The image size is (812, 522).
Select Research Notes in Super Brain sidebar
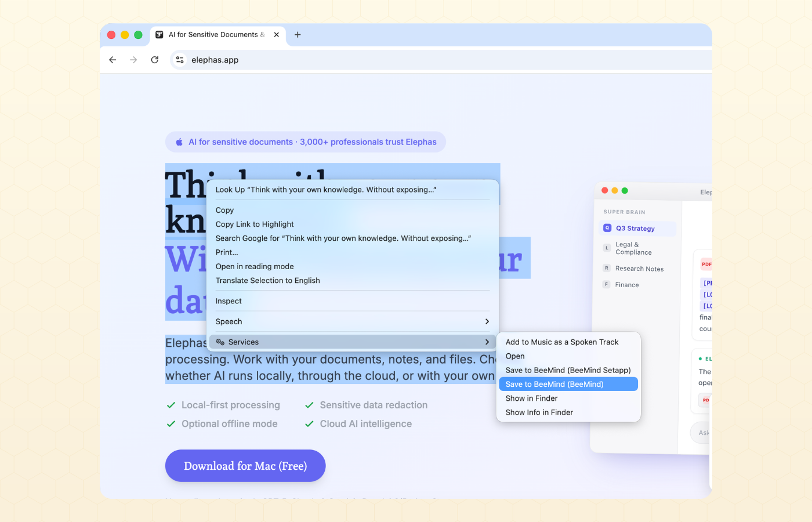coord(637,269)
